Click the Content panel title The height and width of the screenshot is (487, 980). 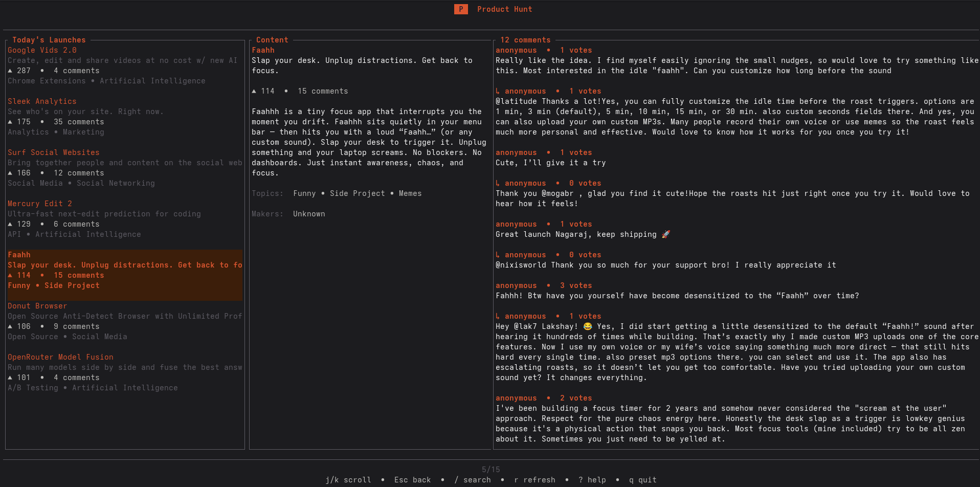272,40
